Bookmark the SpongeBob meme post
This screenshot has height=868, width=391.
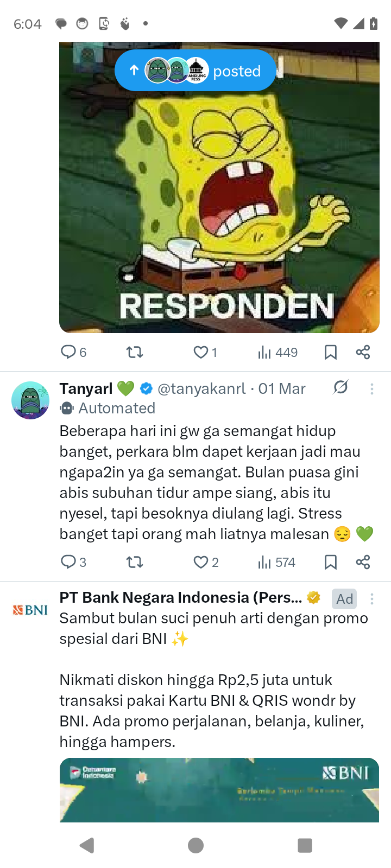(330, 352)
